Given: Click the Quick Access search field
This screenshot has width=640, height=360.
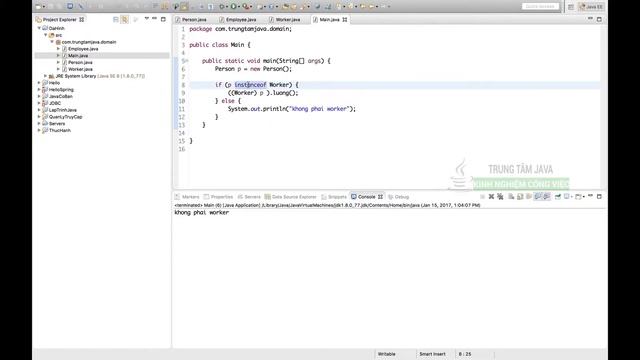Looking at the screenshot, I should (x=540, y=7).
